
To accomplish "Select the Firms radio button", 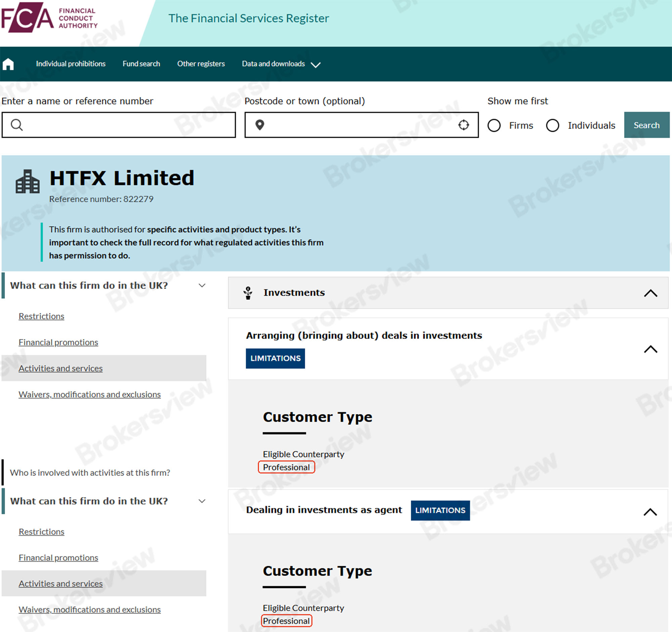I will point(494,126).
